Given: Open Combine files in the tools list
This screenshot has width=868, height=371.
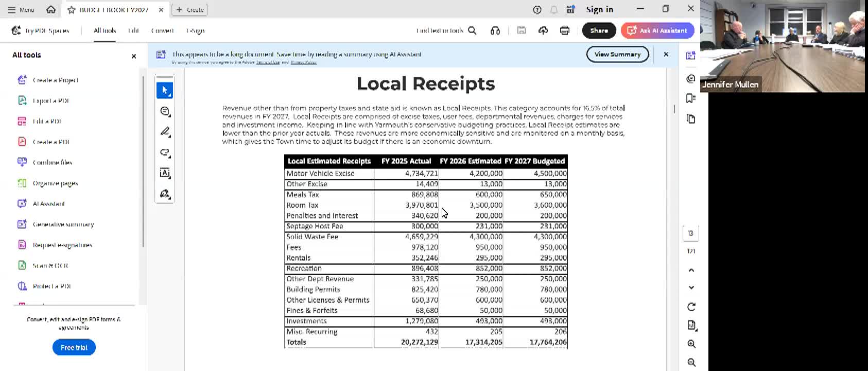Looking at the screenshot, I should click(x=52, y=162).
